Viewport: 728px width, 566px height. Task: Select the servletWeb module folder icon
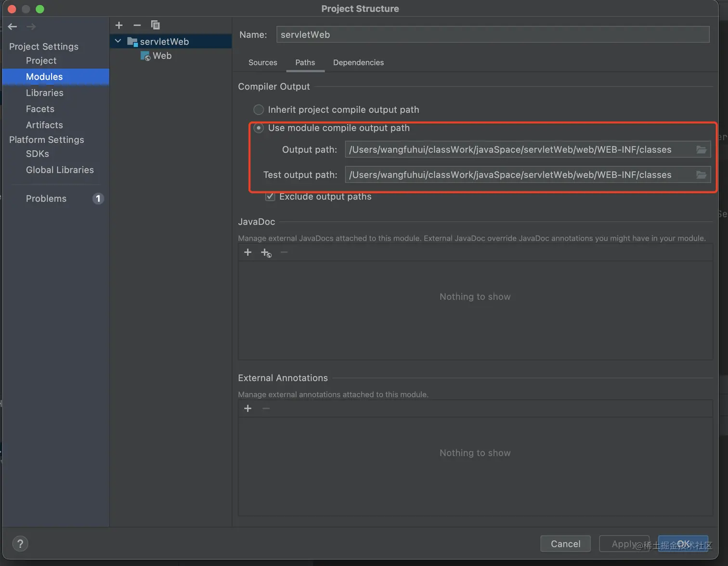click(132, 41)
